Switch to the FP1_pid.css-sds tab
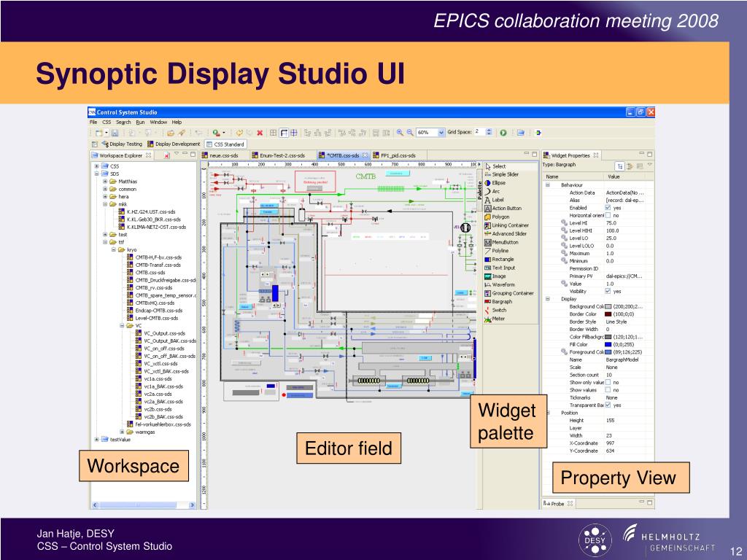 398,155
